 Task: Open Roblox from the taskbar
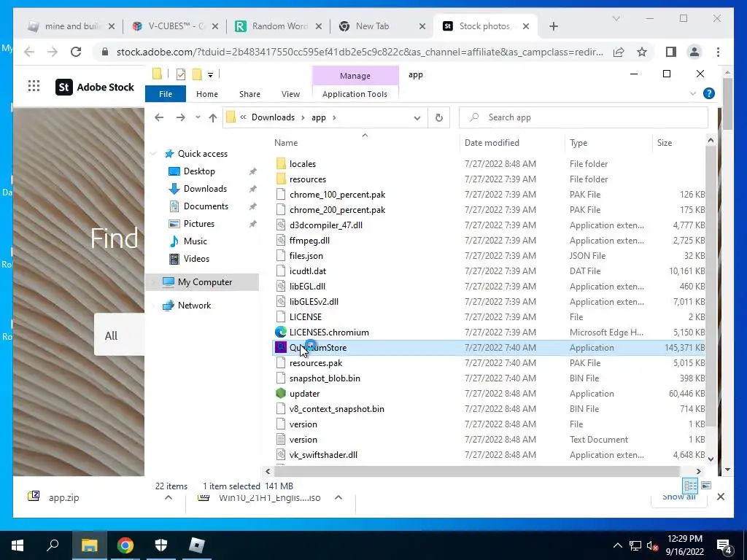[x=197, y=545]
